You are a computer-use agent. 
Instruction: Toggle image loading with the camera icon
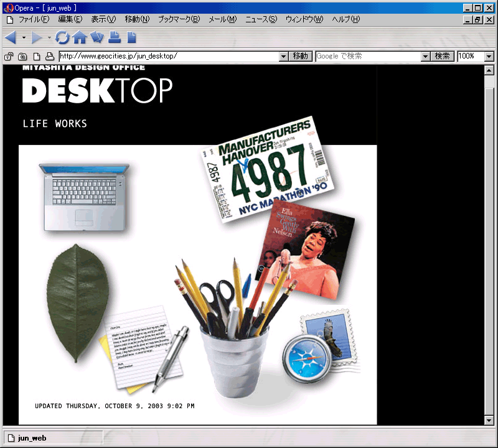[x=22, y=57]
